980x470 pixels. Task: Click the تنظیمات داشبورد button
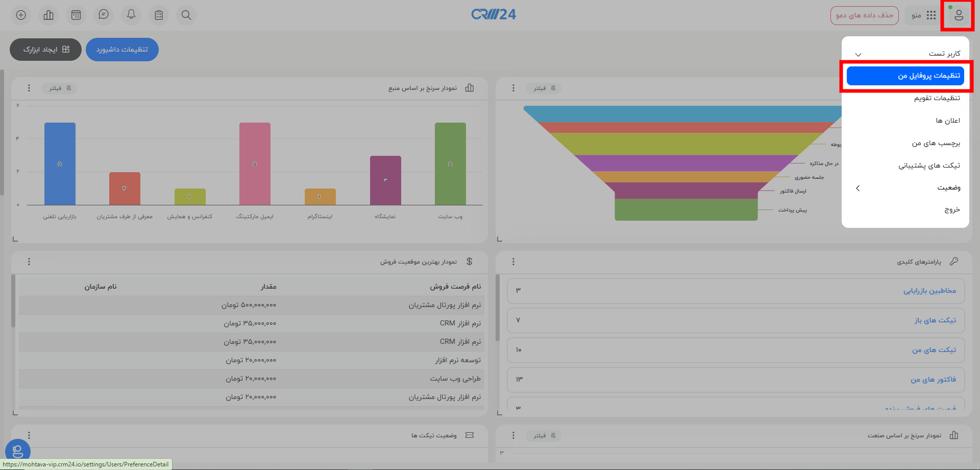[x=122, y=50]
